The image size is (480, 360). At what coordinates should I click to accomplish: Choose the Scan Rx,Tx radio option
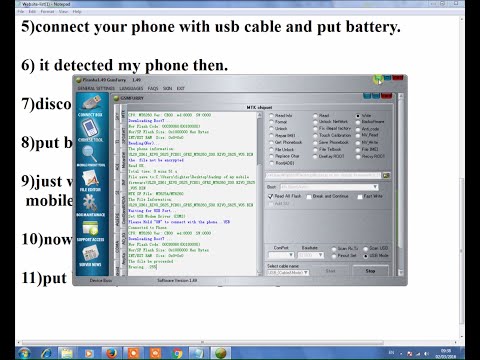coord(334,249)
